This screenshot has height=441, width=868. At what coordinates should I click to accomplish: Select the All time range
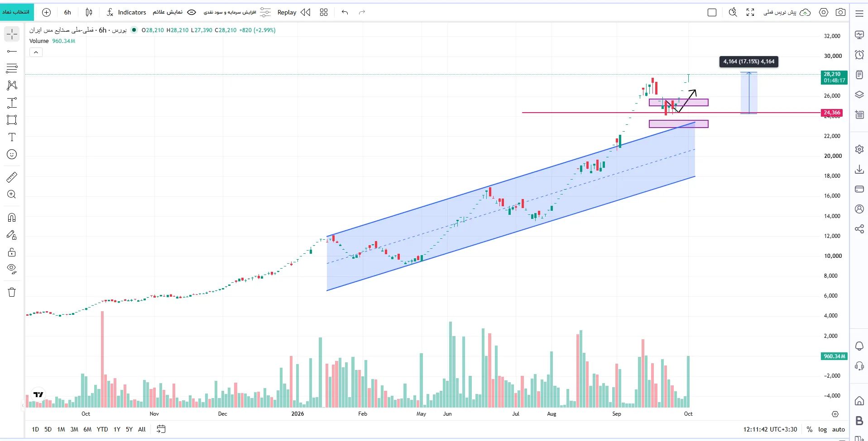point(142,429)
